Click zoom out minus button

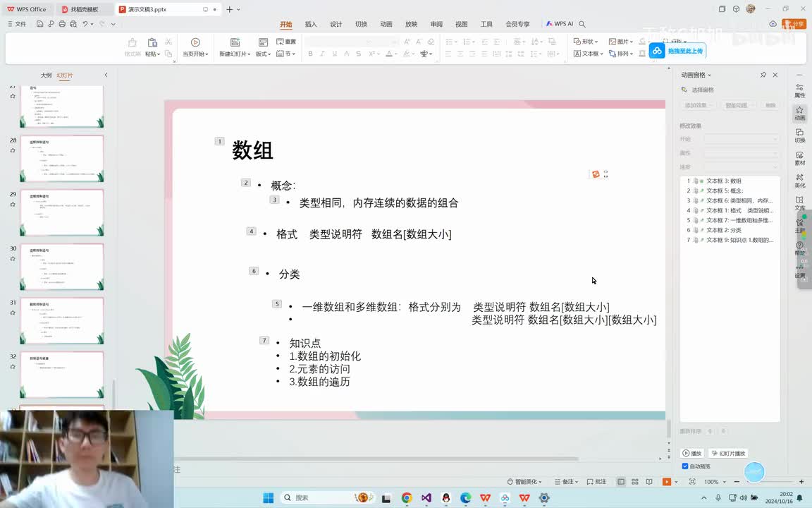coord(737,482)
